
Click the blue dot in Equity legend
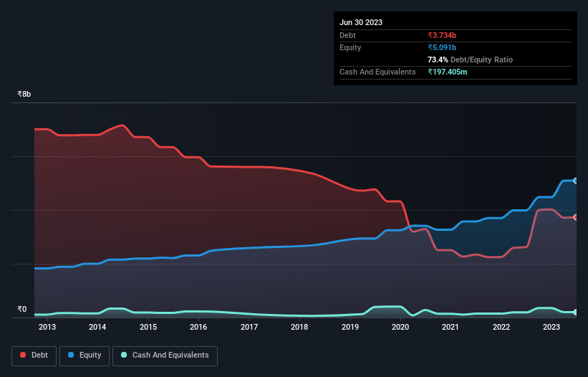(x=71, y=355)
